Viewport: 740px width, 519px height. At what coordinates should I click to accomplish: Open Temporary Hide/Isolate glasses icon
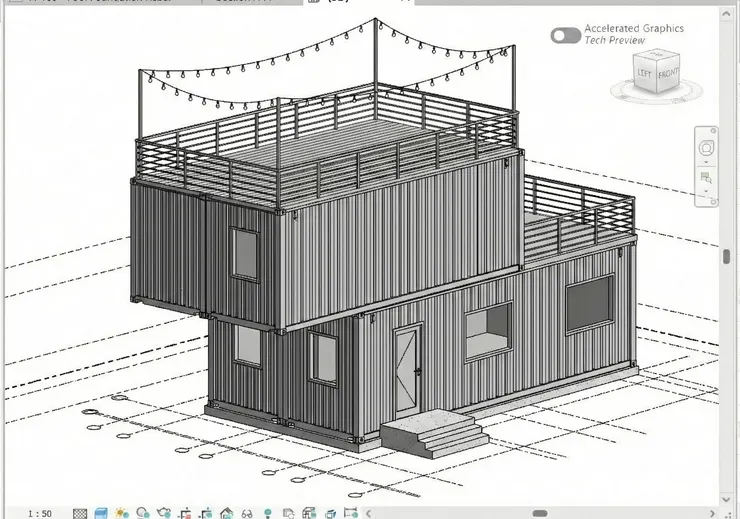point(247,513)
